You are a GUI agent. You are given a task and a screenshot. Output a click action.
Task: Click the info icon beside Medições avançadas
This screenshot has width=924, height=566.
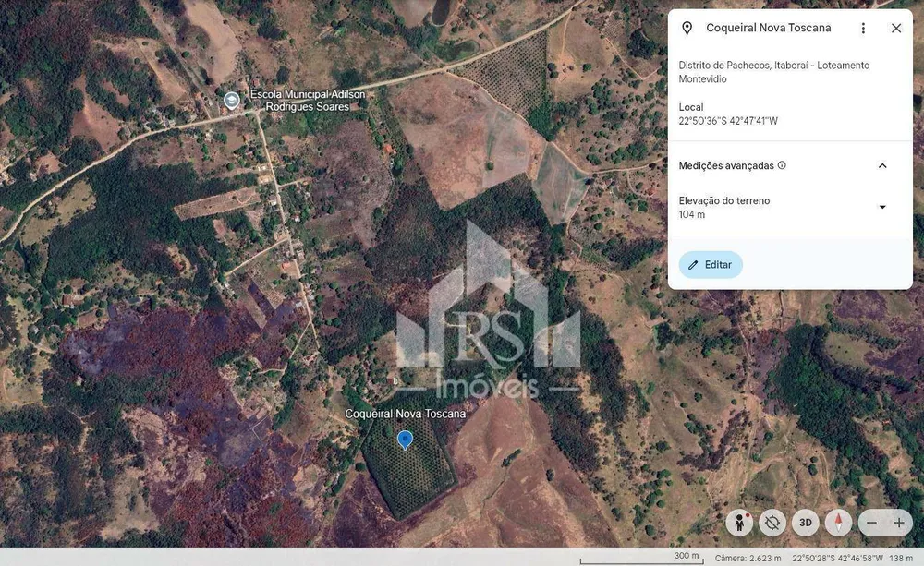pyautogui.click(x=782, y=165)
